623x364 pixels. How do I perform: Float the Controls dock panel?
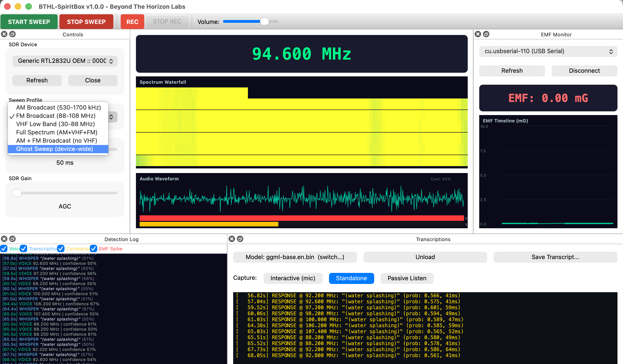[x=12, y=34]
